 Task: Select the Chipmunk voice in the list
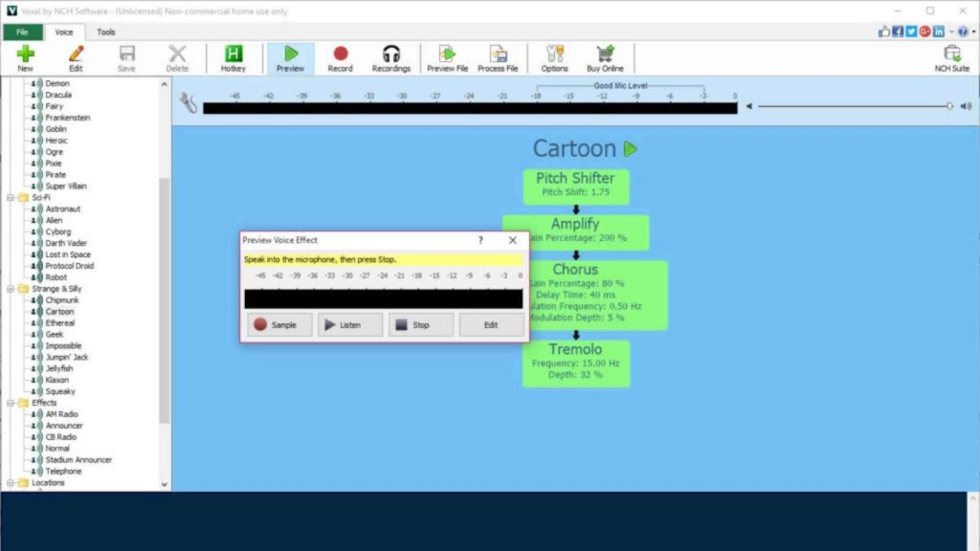[x=62, y=299]
